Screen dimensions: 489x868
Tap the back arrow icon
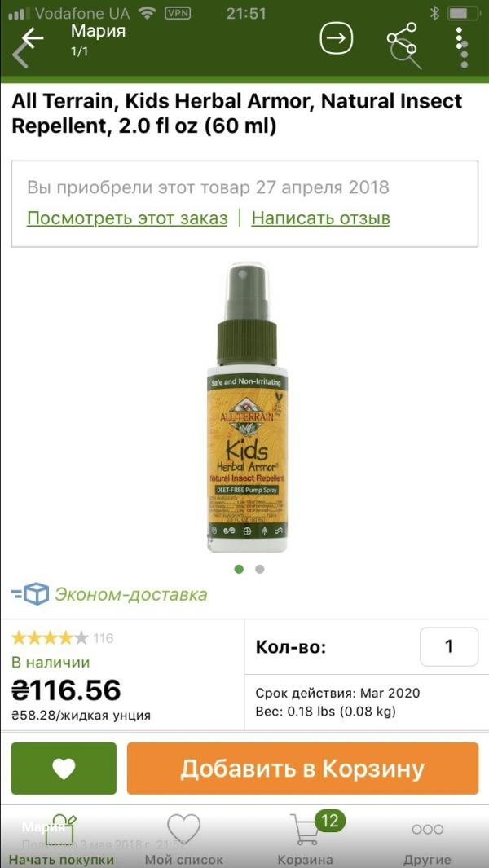point(32,39)
